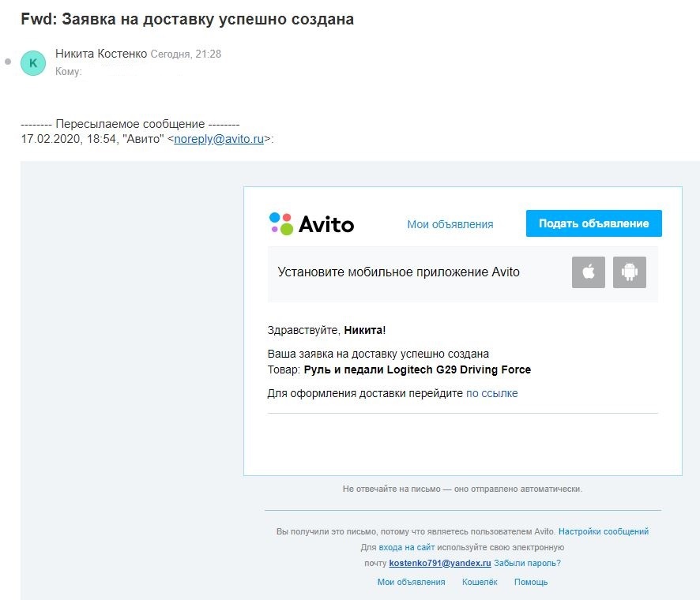Click the Avito logo
The height and width of the screenshot is (600, 700).
point(311,224)
